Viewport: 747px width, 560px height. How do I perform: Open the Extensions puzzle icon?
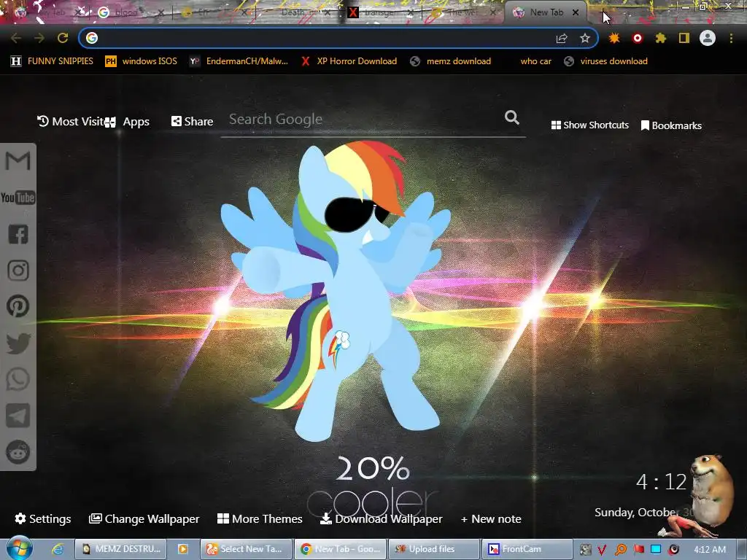tap(661, 38)
